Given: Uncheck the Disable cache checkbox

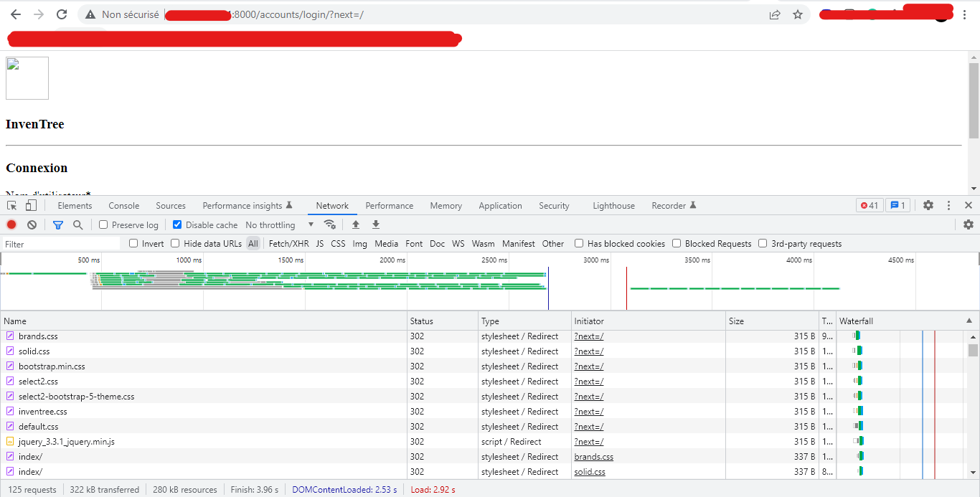Looking at the screenshot, I should 176,224.
